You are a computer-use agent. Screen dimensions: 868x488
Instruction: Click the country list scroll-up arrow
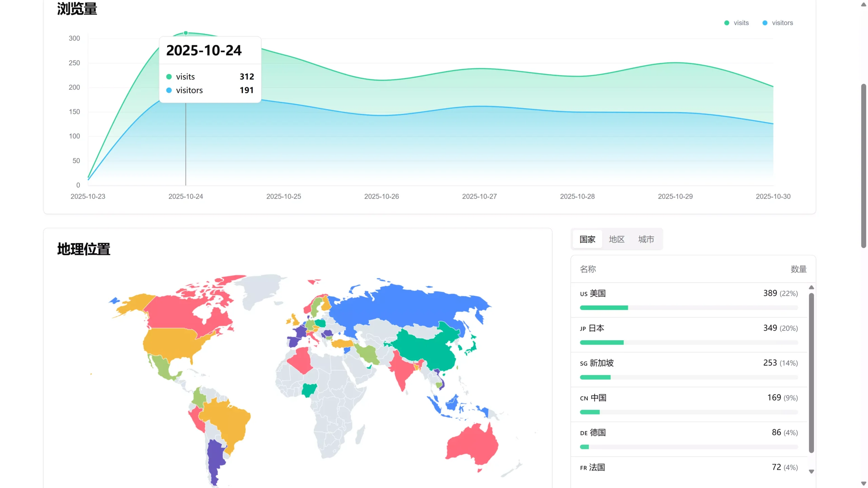click(x=811, y=287)
